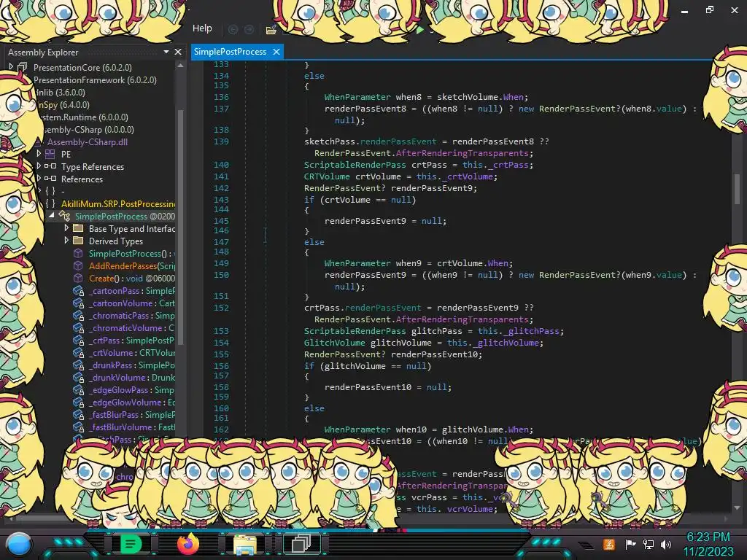
Task: Click the CRTVolume type on line 141
Action: pyautogui.click(x=327, y=176)
